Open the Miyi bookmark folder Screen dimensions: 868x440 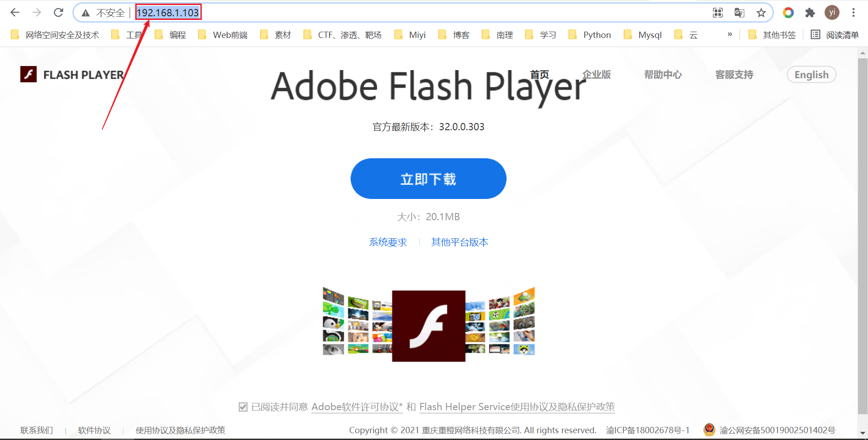point(410,35)
